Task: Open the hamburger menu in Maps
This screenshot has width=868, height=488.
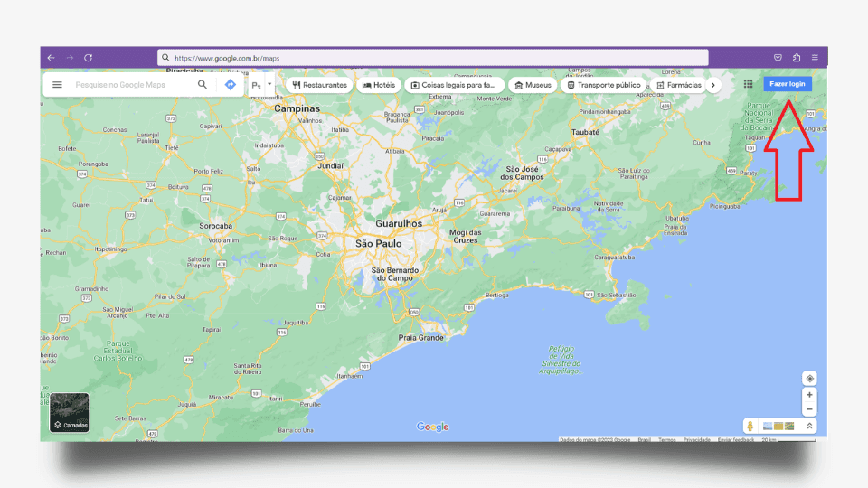Action: 57,85
